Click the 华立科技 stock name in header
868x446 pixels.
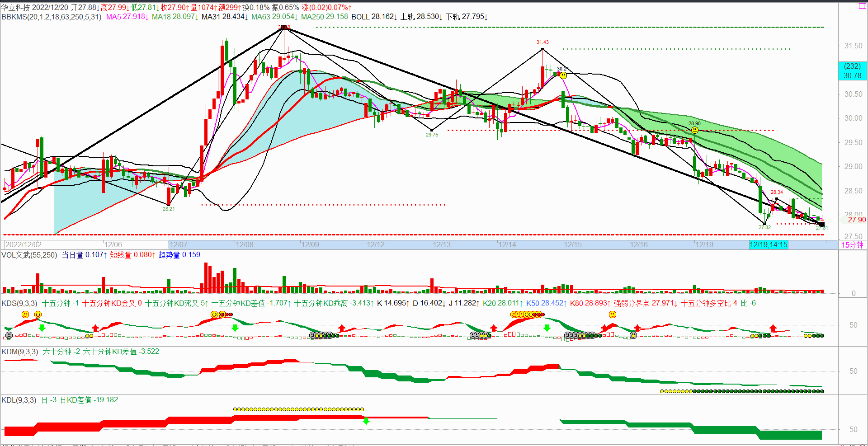coord(16,8)
